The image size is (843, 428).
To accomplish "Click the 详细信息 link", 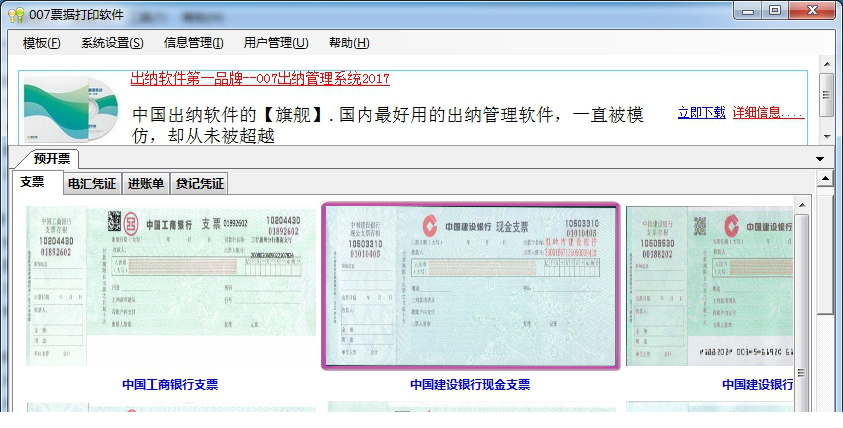I will click(768, 112).
